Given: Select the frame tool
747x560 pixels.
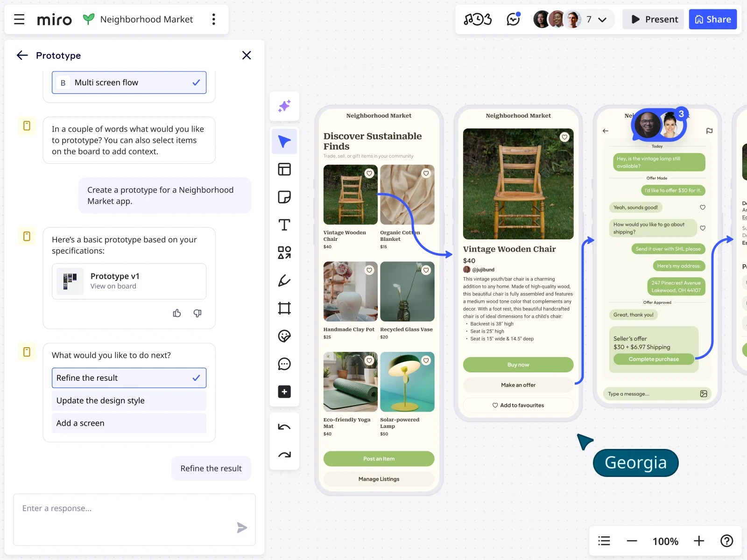Looking at the screenshot, I should coord(284,308).
